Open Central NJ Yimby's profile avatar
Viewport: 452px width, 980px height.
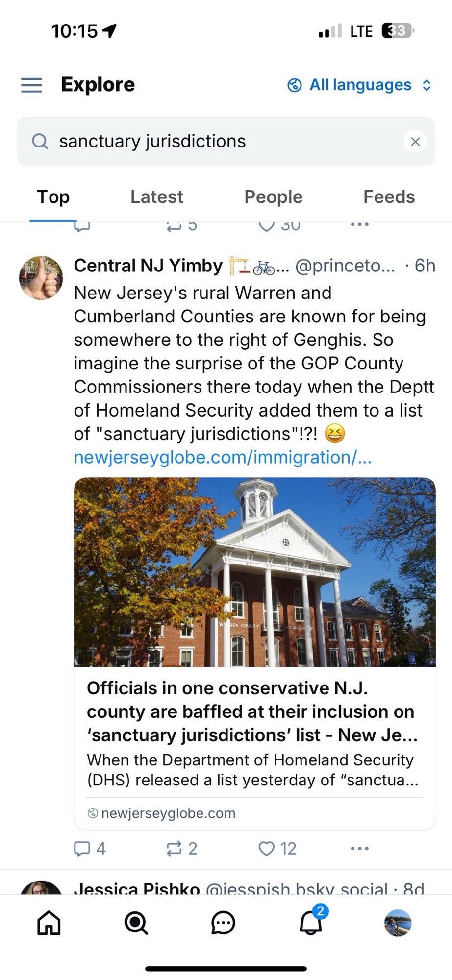click(x=41, y=278)
